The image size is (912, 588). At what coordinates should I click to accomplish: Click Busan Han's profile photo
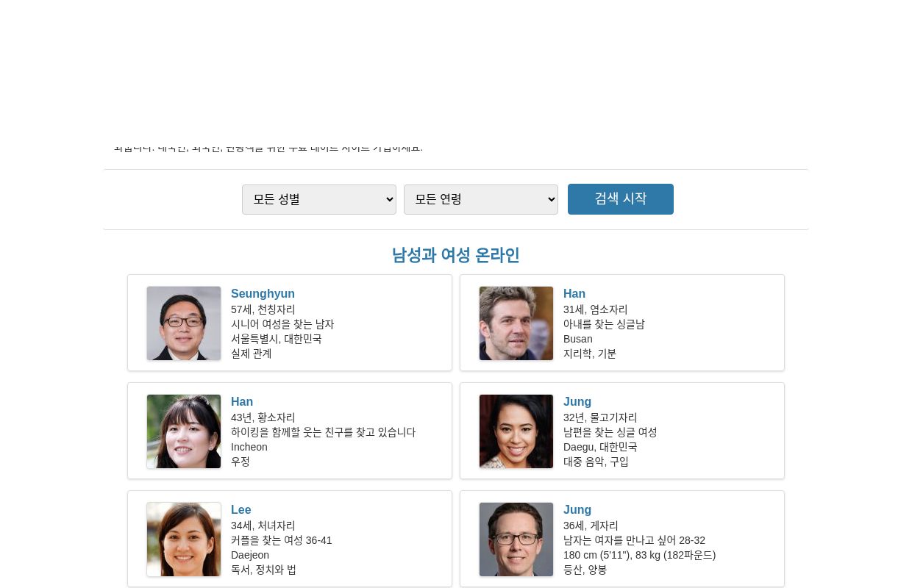click(516, 323)
